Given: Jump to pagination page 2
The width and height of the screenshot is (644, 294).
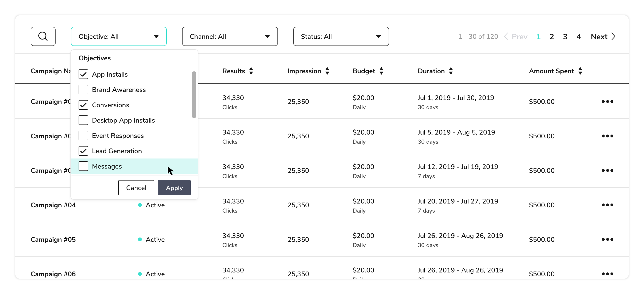Looking at the screenshot, I should coord(552,37).
